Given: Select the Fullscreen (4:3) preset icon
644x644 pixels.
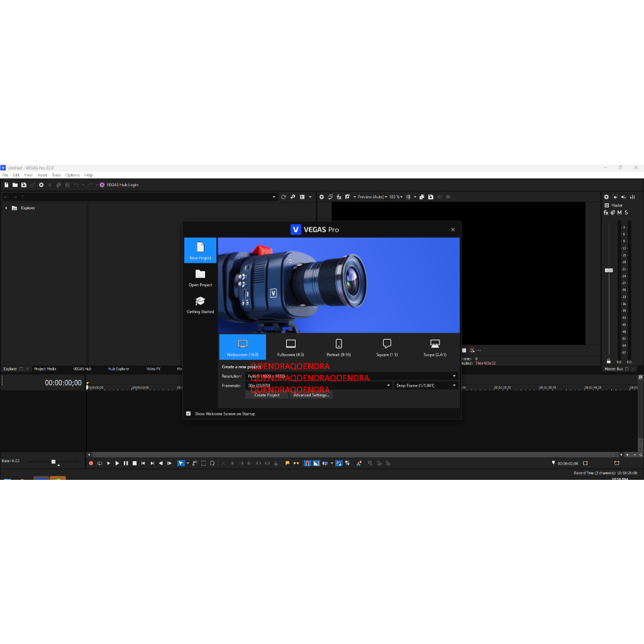Looking at the screenshot, I should (x=291, y=344).
